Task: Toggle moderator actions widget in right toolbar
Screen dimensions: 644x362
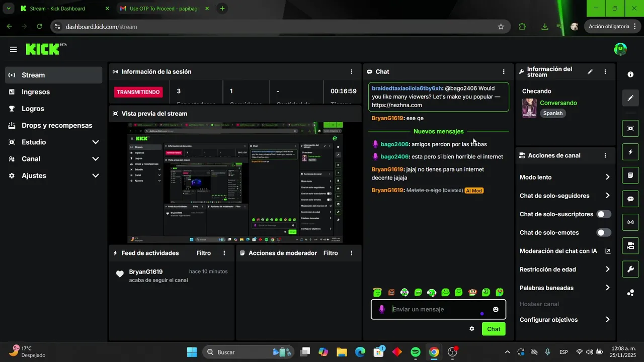Action: tap(630, 175)
